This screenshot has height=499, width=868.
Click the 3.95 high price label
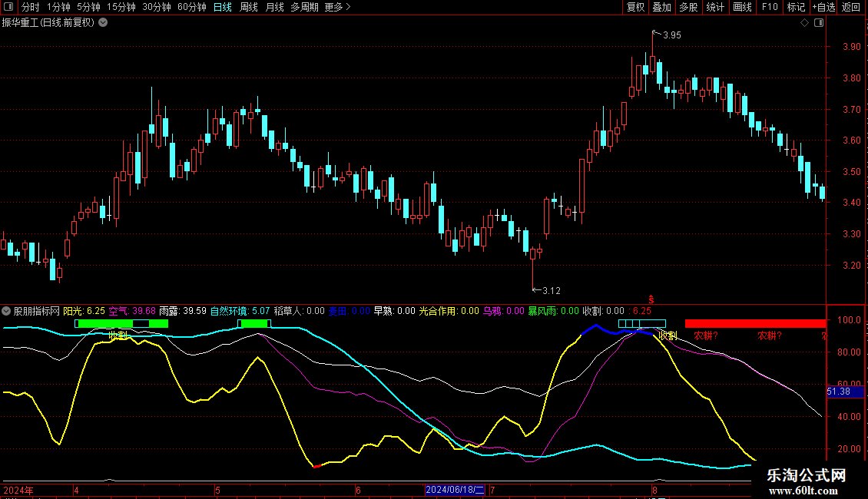click(x=671, y=35)
